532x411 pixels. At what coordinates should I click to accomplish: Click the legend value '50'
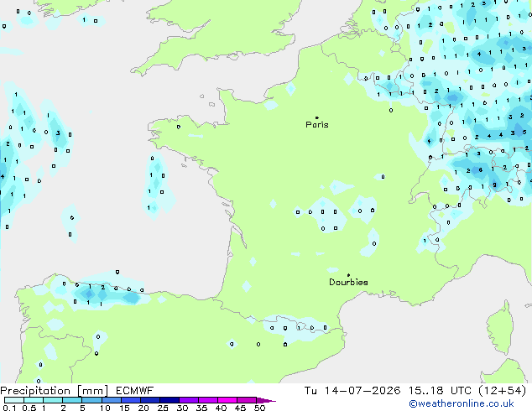point(260,408)
